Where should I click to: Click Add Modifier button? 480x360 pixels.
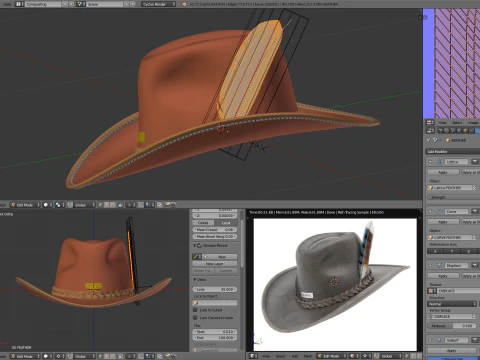point(453,151)
